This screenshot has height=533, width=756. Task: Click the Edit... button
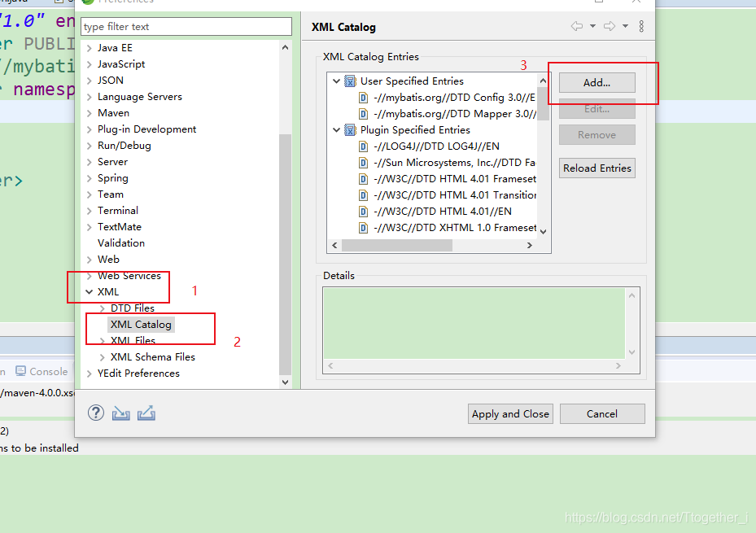click(596, 109)
